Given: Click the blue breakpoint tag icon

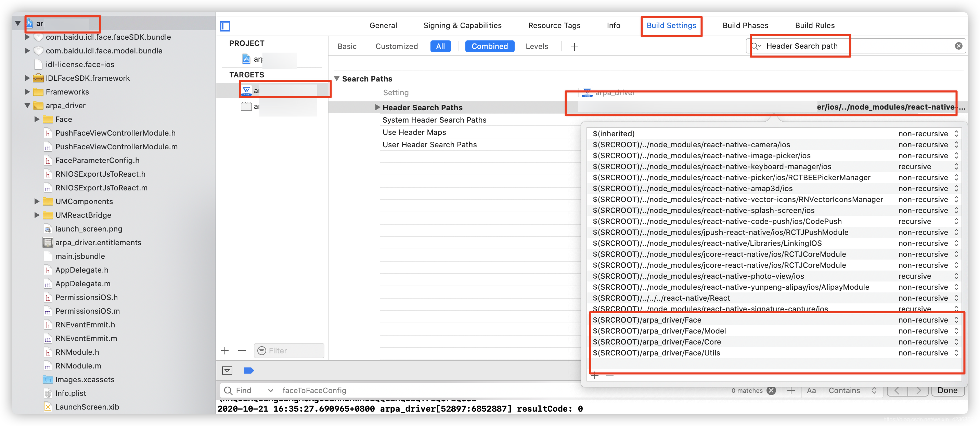Looking at the screenshot, I should (x=248, y=371).
